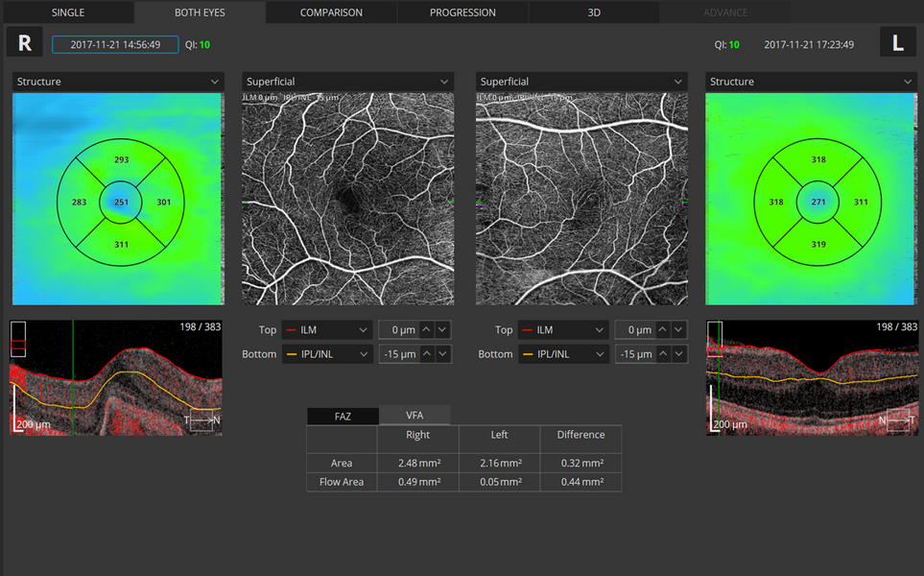The width and height of the screenshot is (924, 576).
Task: Increase right eye Top offset with up arrow
Action: point(427,329)
